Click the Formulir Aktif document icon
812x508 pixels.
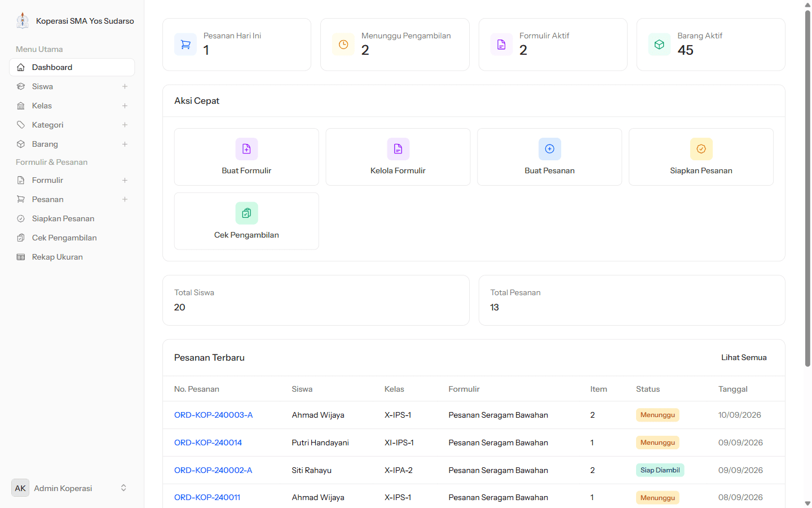tap(501, 45)
